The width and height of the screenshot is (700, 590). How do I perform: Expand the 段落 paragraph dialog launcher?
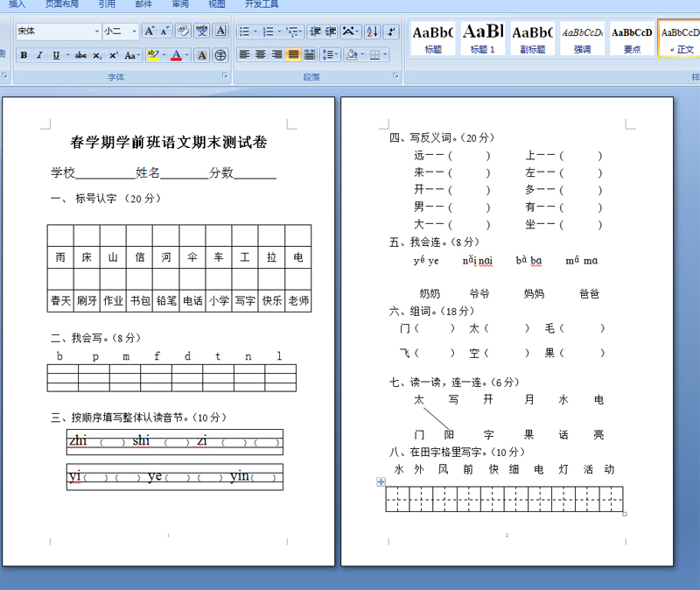coord(395,75)
